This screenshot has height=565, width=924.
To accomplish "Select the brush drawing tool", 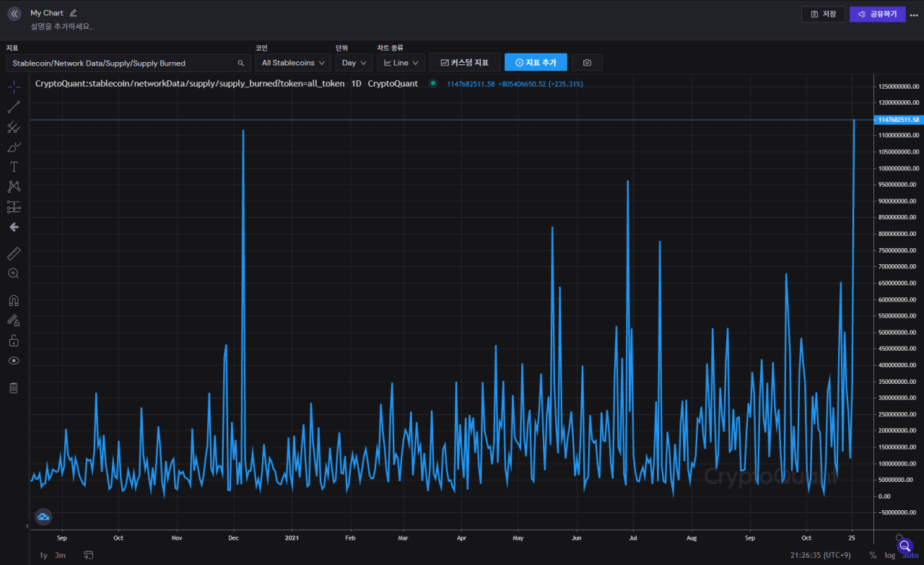I will (14, 147).
